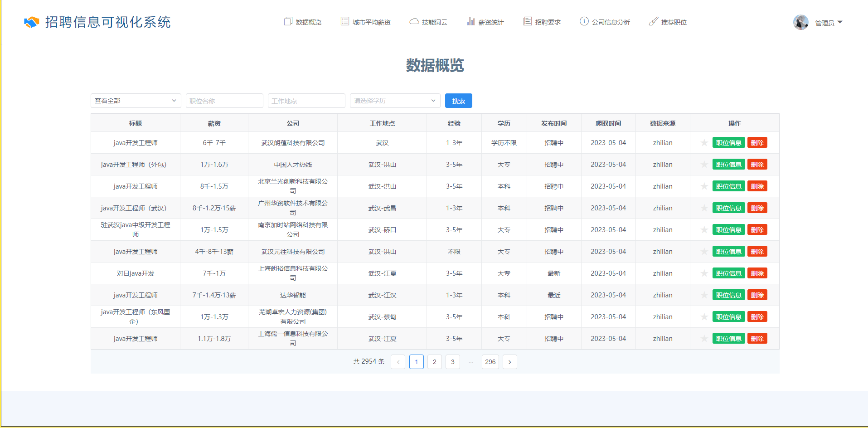Open 职位信息 for 对日java开发
868x428 pixels.
tap(729, 273)
